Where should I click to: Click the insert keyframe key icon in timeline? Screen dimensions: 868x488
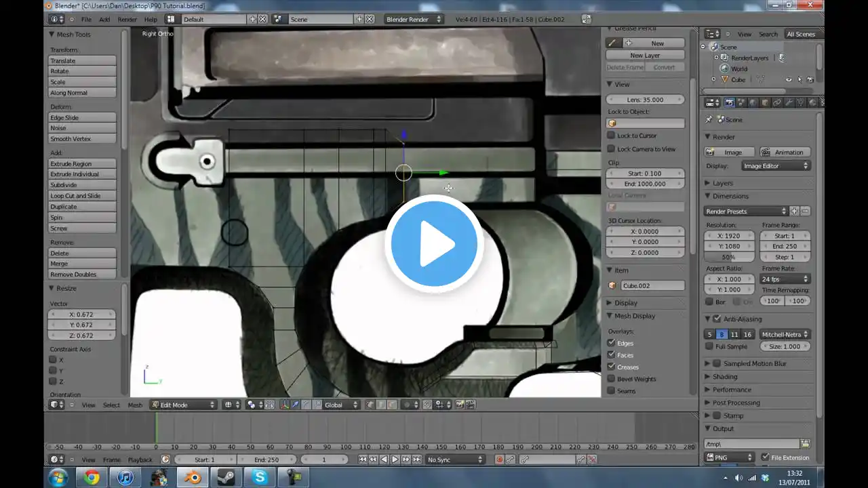click(581, 460)
